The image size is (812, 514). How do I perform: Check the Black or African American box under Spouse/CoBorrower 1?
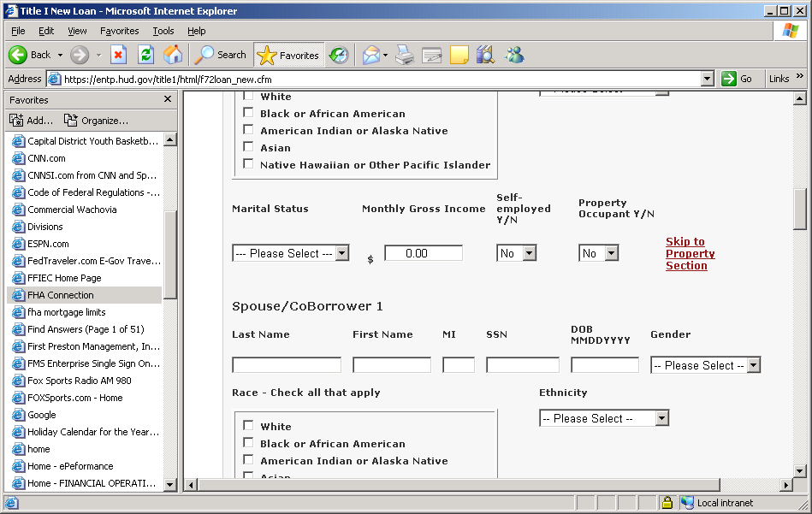(x=248, y=443)
